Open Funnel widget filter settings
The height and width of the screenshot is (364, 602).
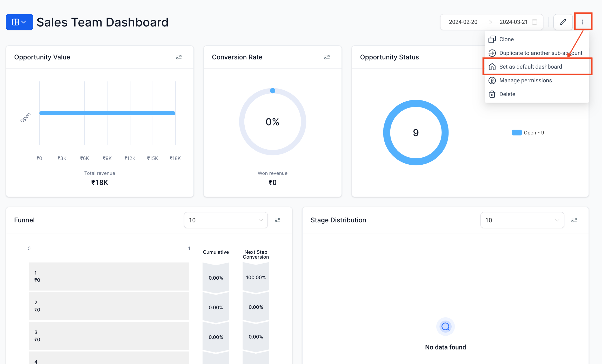point(277,220)
